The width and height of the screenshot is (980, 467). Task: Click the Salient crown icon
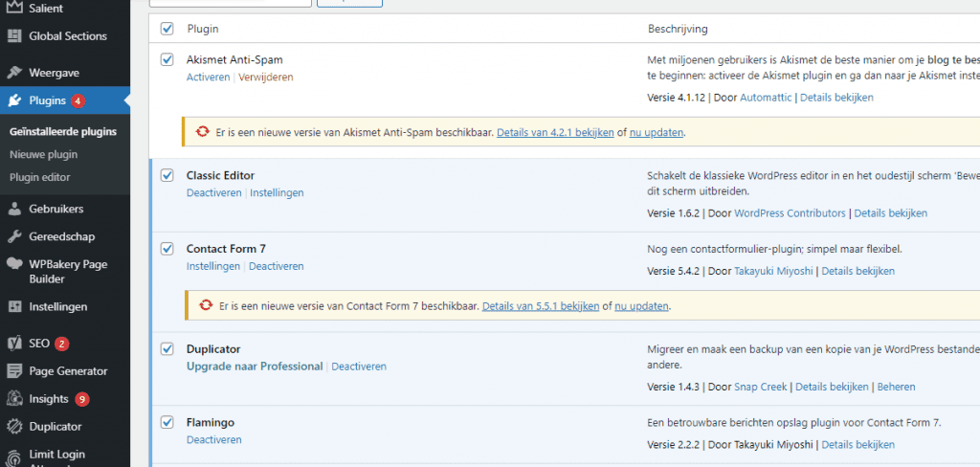click(x=14, y=8)
